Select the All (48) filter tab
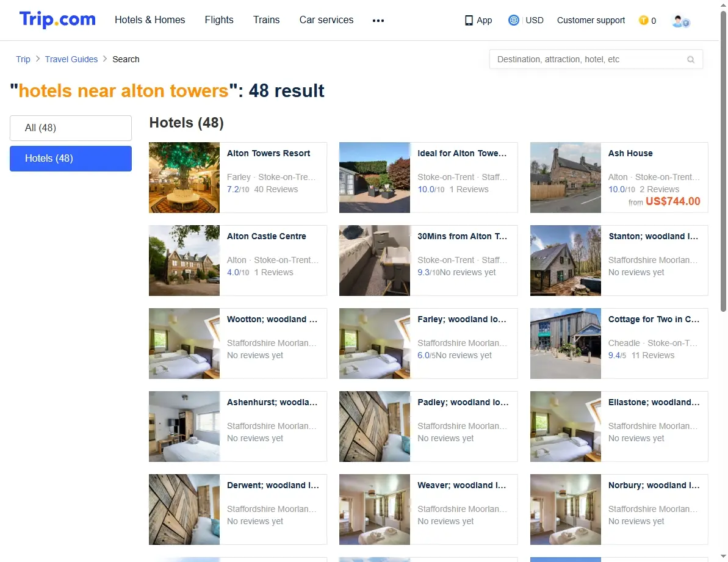 coord(71,128)
